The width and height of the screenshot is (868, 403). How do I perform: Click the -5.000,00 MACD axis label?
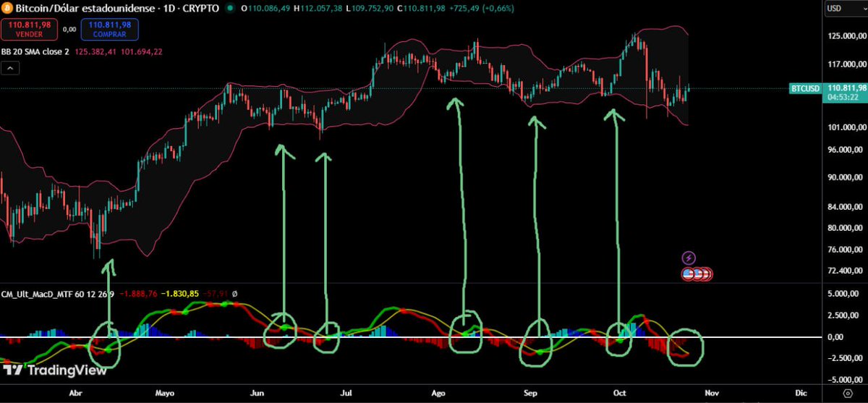coord(846,380)
